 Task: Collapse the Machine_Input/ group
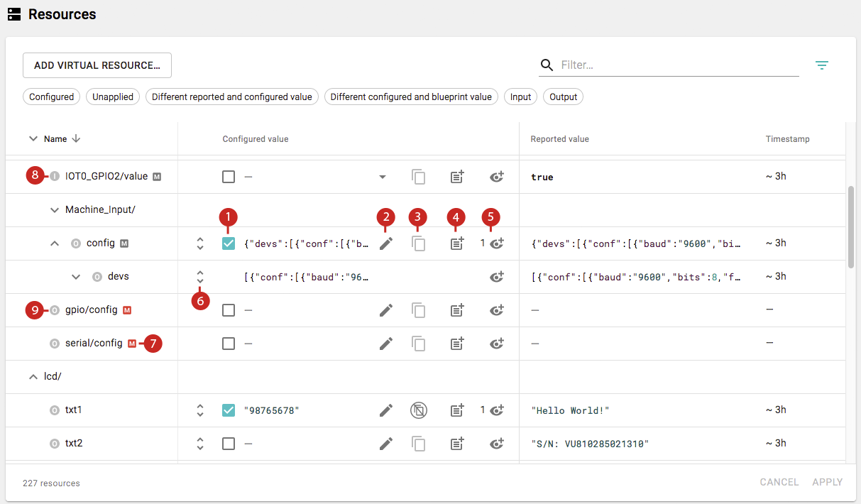pos(55,210)
